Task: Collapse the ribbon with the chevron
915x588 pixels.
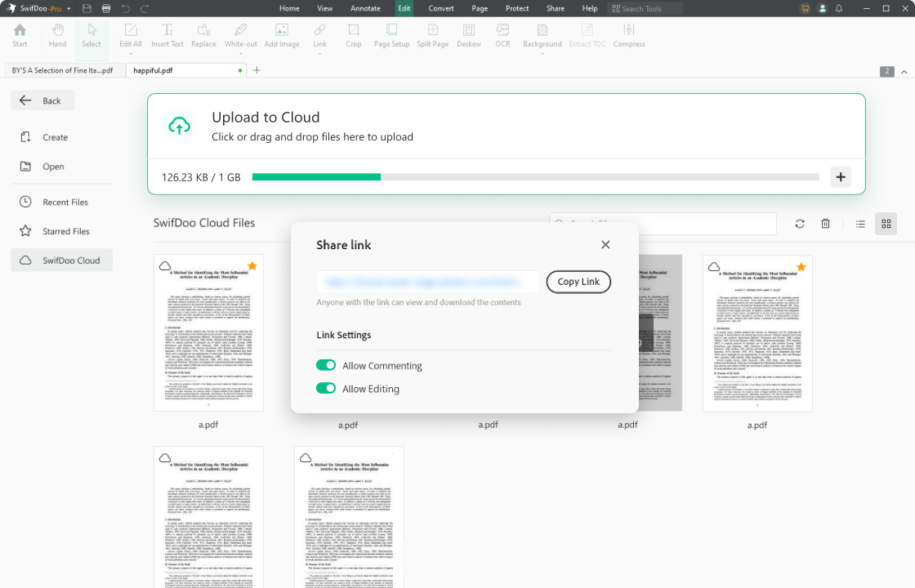Action: [x=904, y=72]
